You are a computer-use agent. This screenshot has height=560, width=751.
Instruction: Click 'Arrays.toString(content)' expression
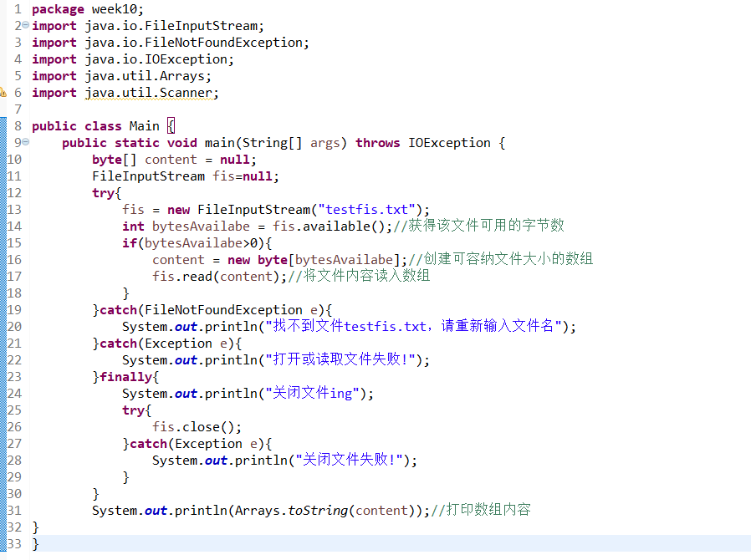coord(324,511)
